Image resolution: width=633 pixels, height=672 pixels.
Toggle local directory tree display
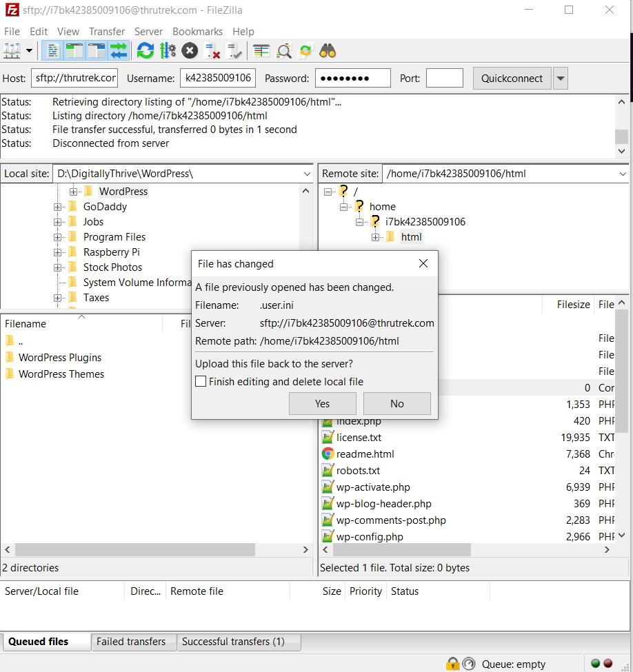tap(74, 51)
